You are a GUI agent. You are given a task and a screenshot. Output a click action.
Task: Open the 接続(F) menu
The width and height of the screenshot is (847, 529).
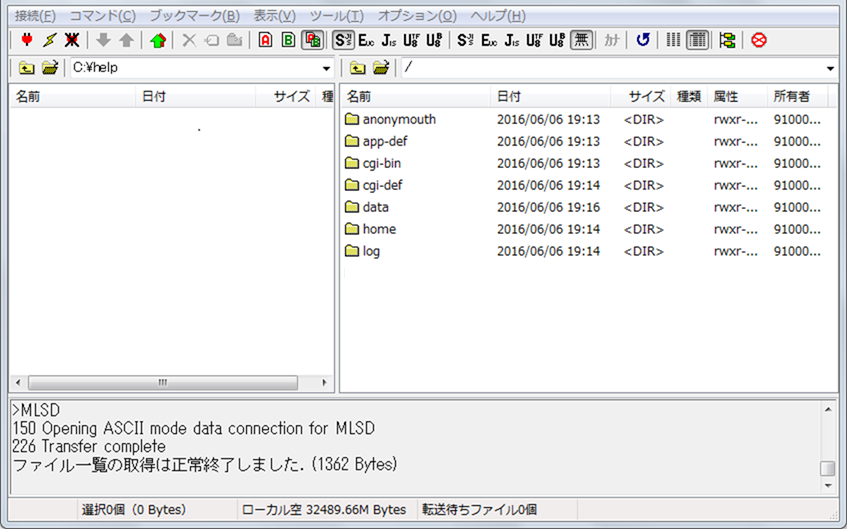[x=35, y=16]
